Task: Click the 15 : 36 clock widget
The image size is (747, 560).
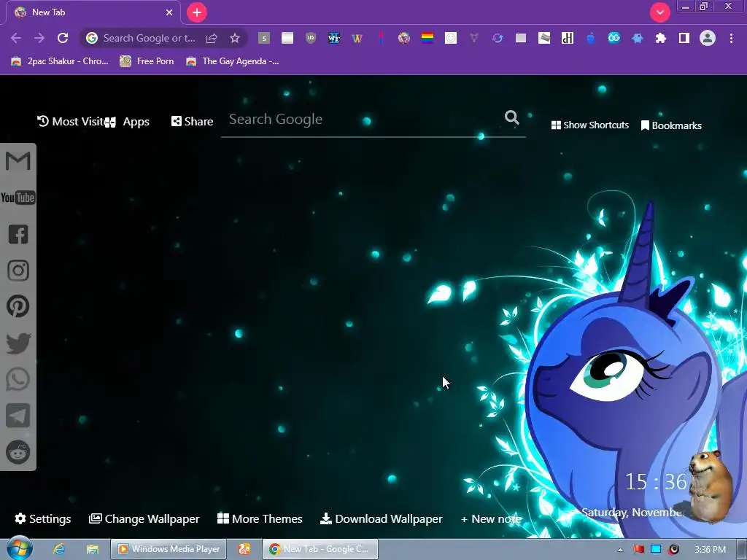Action: click(656, 482)
